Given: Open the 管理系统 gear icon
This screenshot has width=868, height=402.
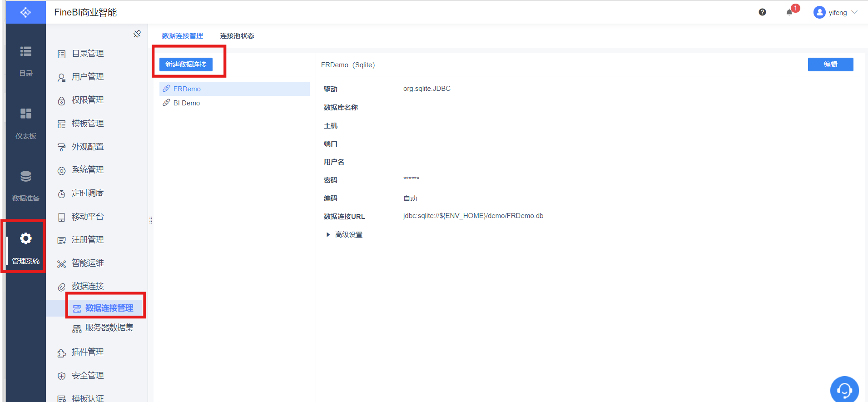Looking at the screenshot, I should (x=26, y=238).
